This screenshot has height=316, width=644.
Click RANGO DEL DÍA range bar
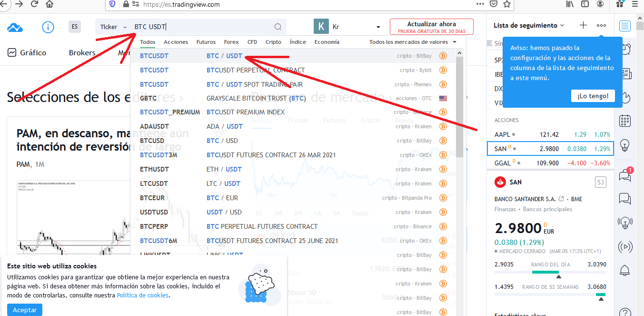[550, 272]
